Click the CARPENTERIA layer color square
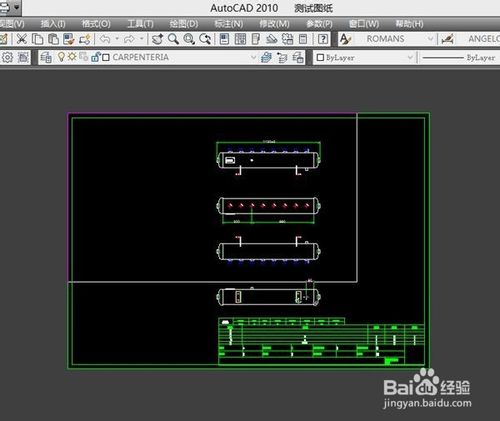This screenshot has width=500, height=421. [106, 58]
